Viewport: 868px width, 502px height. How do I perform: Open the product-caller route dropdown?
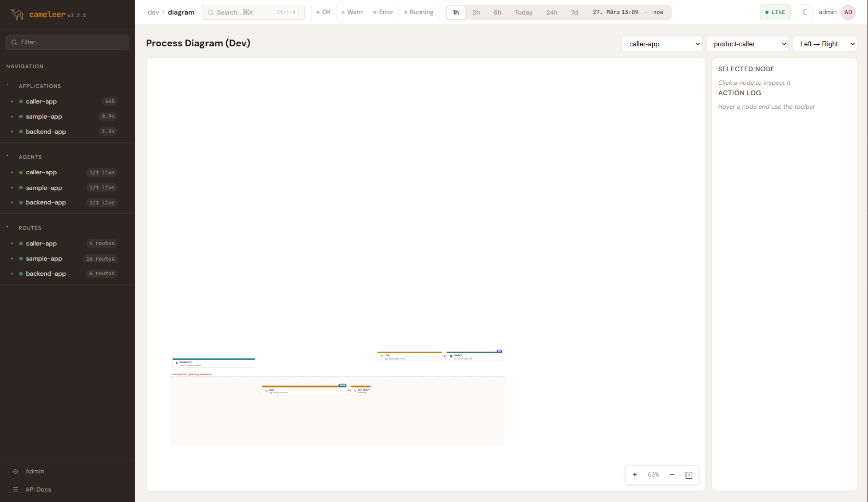(x=747, y=44)
